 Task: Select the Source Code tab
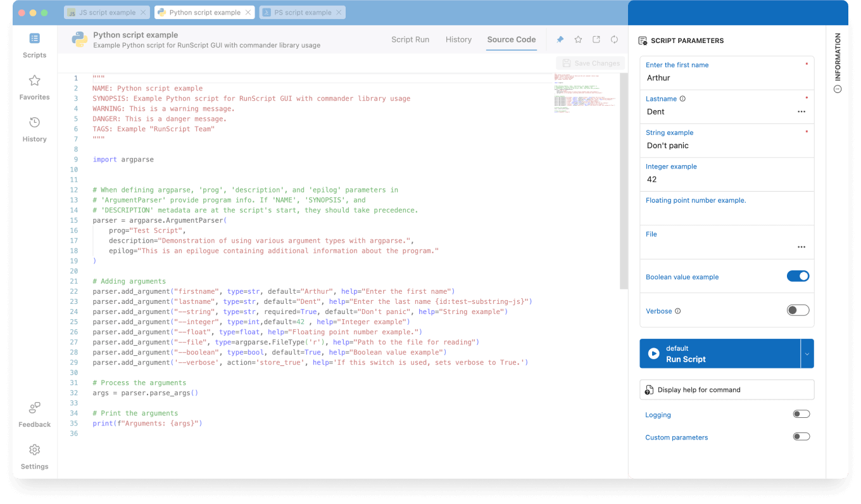(512, 39)
